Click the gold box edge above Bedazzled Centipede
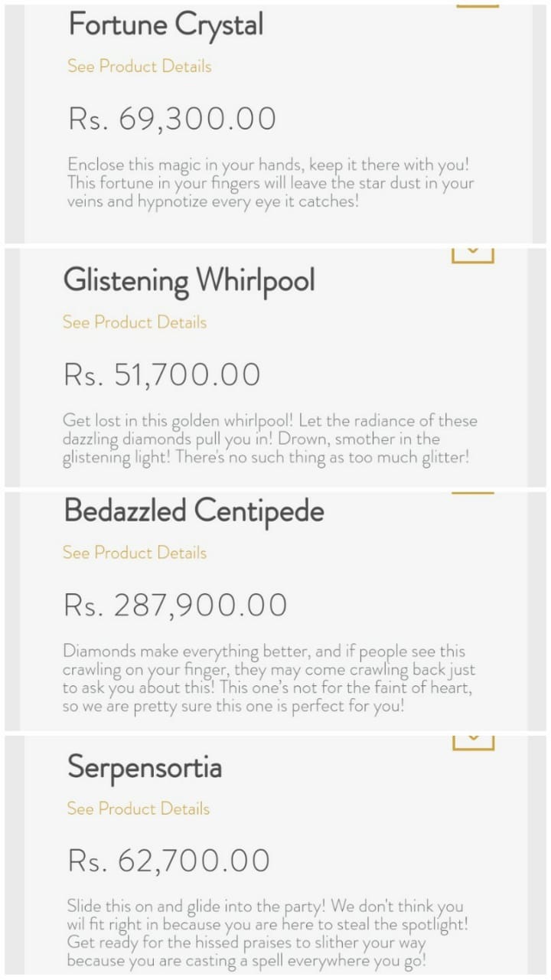Viewport: 551px width, 980px height. point(473,494)
